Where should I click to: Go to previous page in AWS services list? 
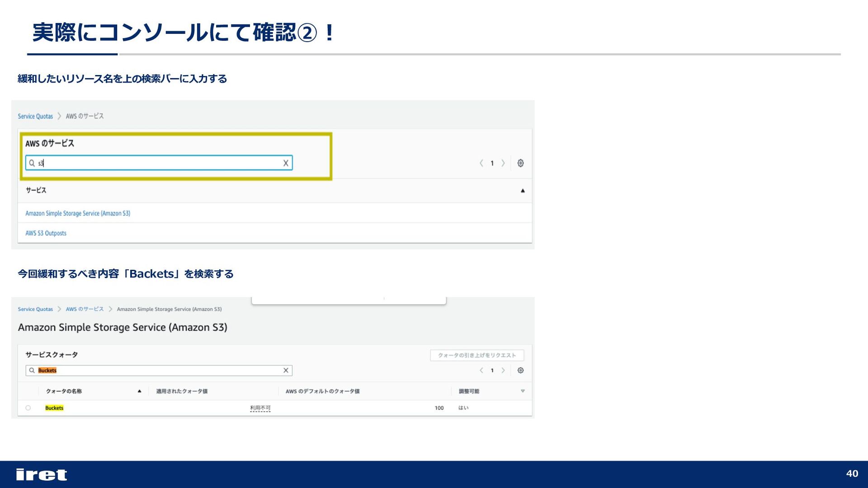(x=481, y=163)
